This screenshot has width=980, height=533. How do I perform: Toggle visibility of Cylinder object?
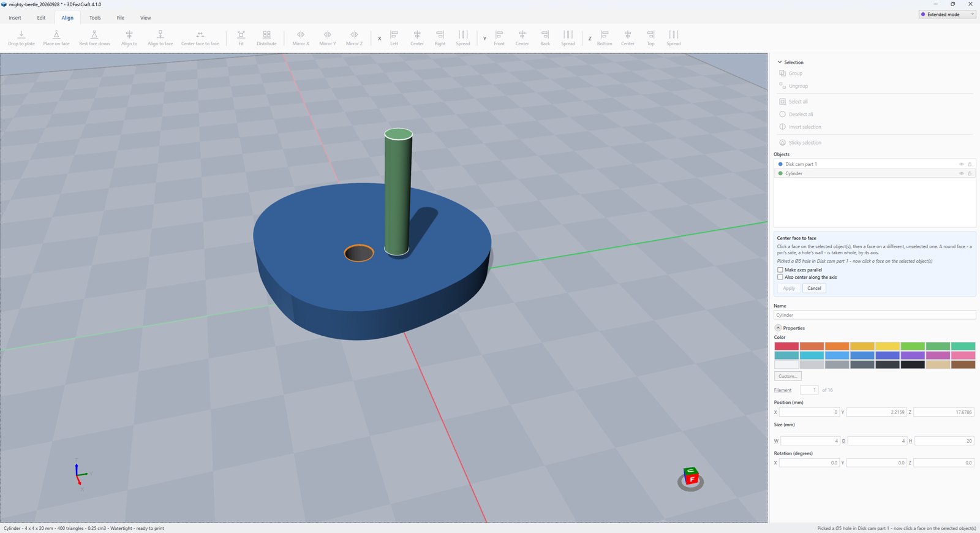click(961, 173)
